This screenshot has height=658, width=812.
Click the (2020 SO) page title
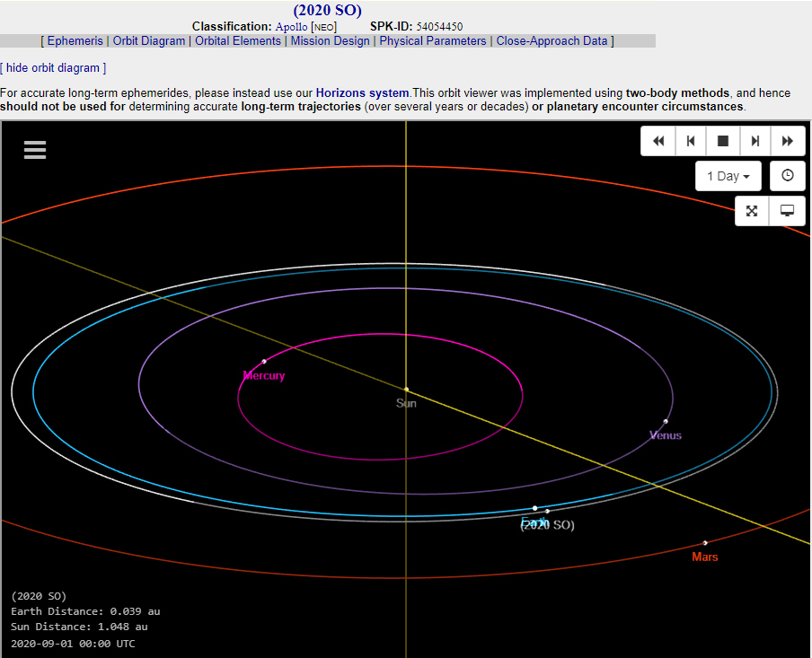tap(327, 10)
